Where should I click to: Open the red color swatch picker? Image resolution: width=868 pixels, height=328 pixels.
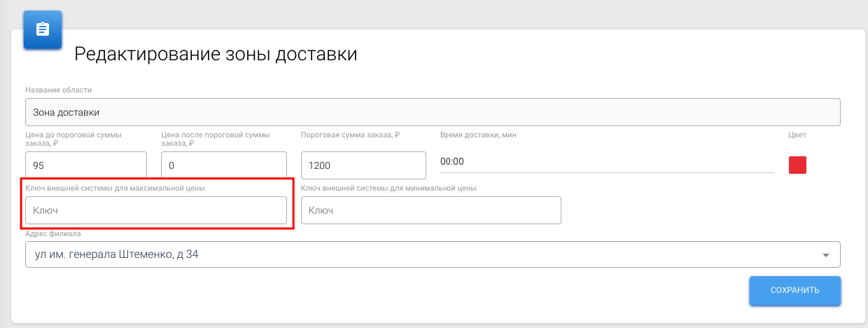pyautogui.click(x=797, y=165)
